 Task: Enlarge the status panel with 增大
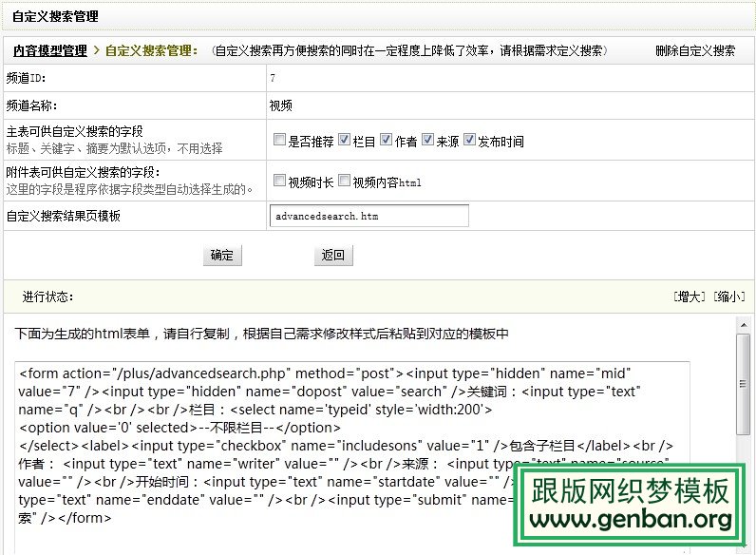tap(689, 297)
